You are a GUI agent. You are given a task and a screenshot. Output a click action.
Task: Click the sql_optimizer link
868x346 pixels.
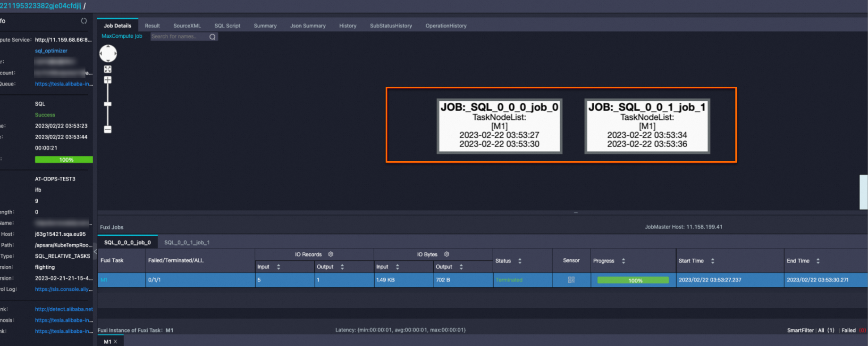click(51, 51)
